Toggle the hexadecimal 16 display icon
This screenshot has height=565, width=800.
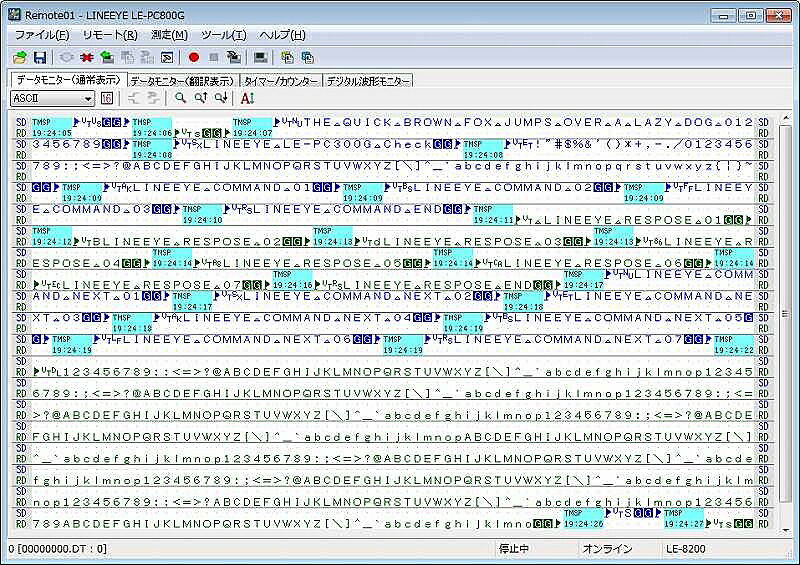(107, 98)
